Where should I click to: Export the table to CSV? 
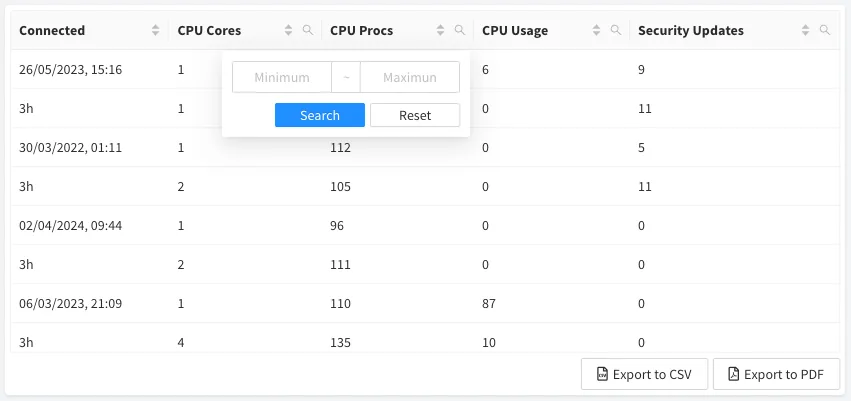[644, 374]
